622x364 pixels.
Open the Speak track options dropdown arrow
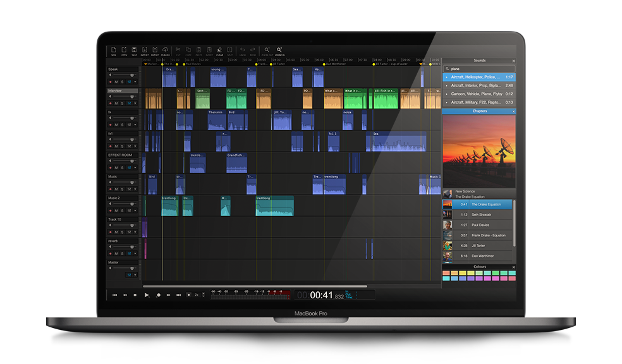(135, 82)
